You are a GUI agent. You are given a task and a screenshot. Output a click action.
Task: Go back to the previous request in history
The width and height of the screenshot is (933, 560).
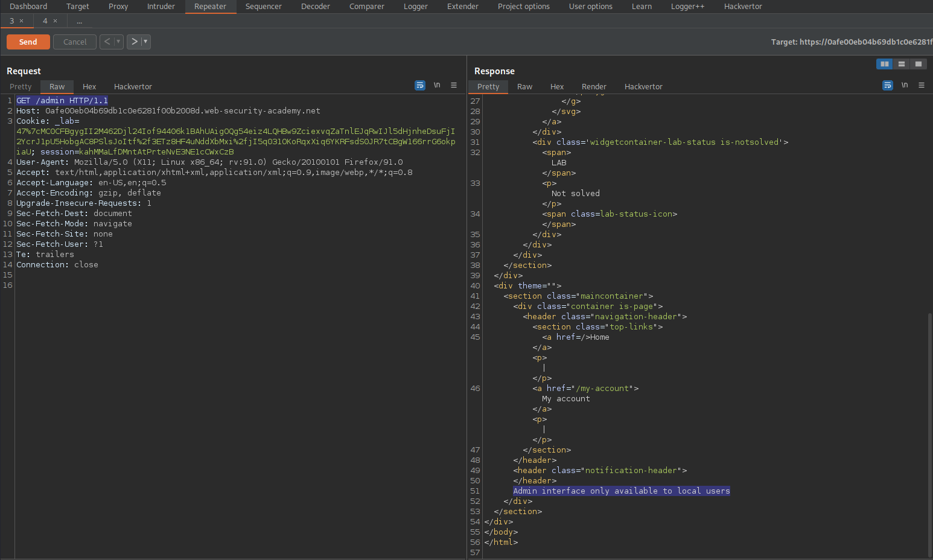click(x=107, y=42)
